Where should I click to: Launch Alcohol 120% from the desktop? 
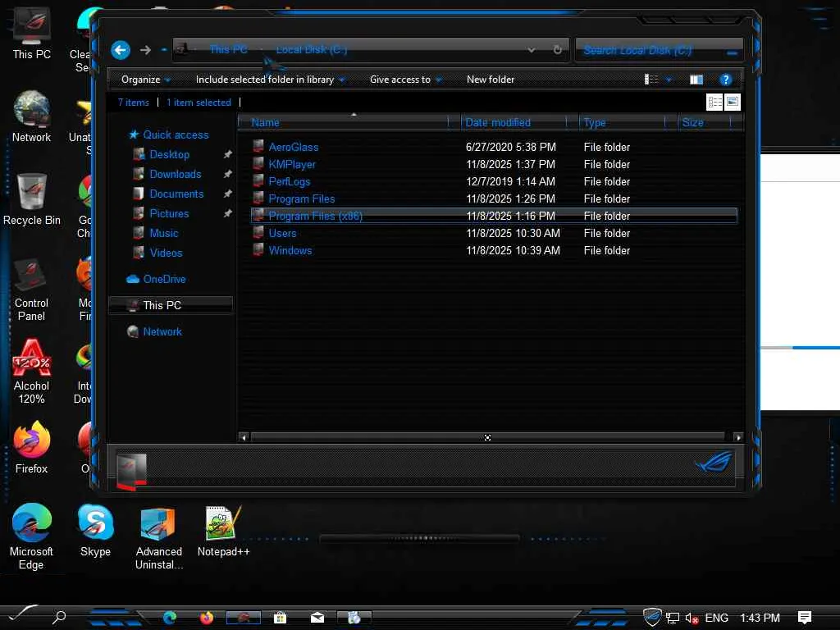32,372
